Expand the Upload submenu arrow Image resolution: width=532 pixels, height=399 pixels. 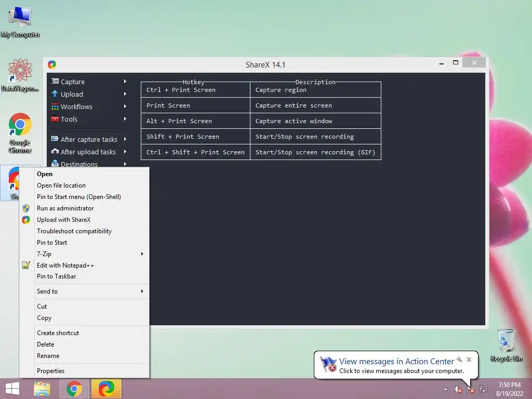click(125, 94)
